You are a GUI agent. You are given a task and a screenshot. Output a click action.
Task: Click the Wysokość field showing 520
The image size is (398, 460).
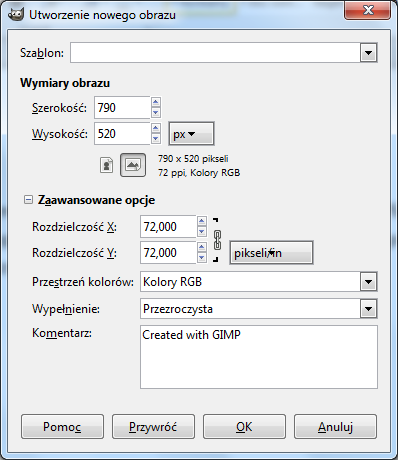pos(122,134)
